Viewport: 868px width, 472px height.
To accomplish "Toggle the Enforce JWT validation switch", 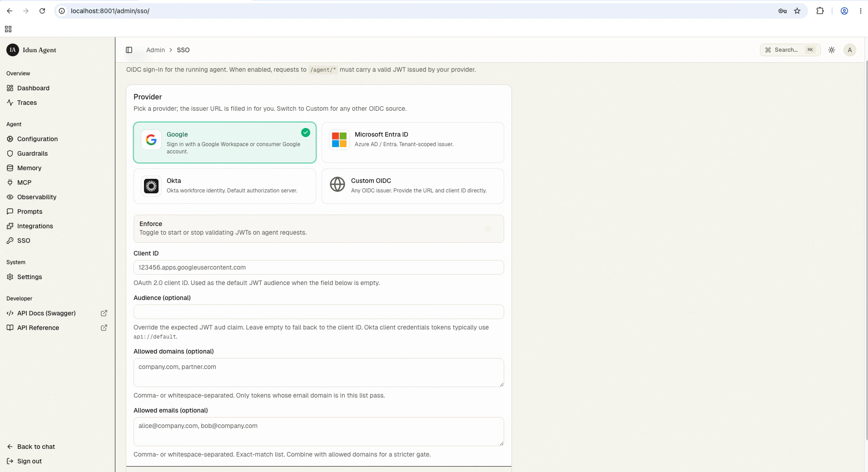I will (488, 229).
